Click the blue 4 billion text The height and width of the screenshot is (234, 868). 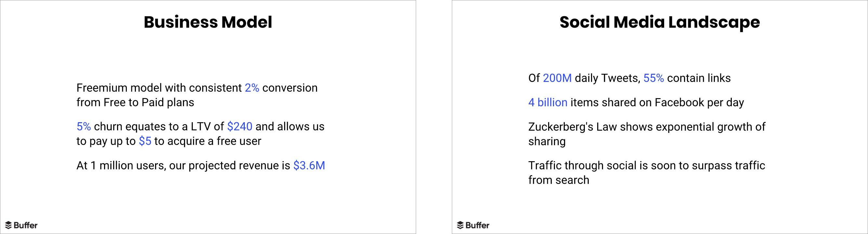(547, 102)
